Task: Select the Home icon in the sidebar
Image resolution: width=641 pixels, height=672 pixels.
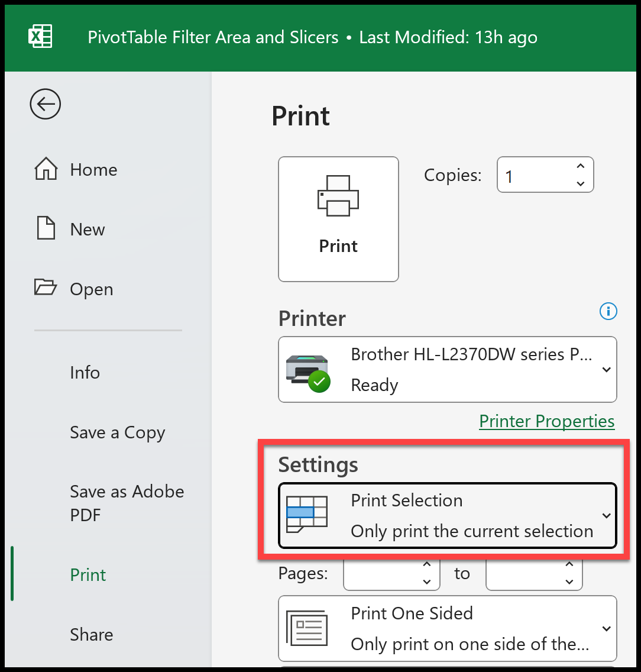Action: [x=45, y=169]
